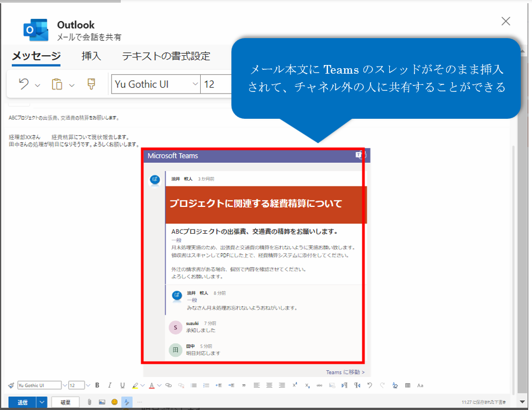Increase indent of paragraph

coord(231,385)
